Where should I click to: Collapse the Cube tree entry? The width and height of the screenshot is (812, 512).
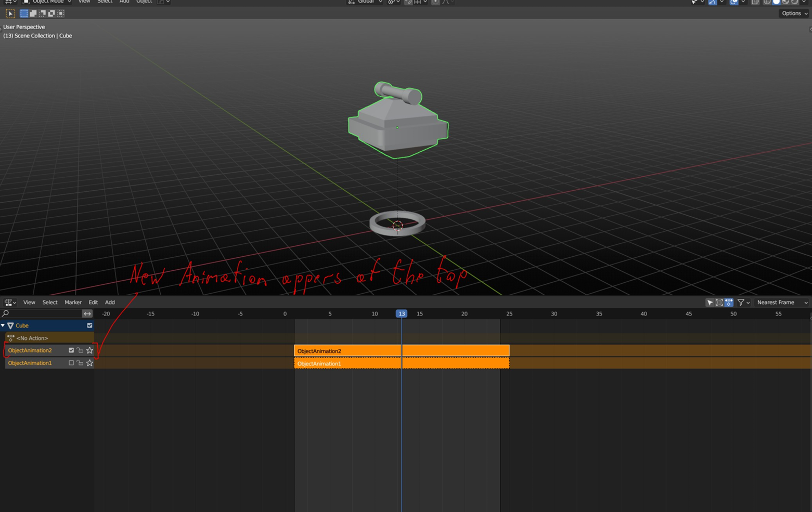pos(3,325)
